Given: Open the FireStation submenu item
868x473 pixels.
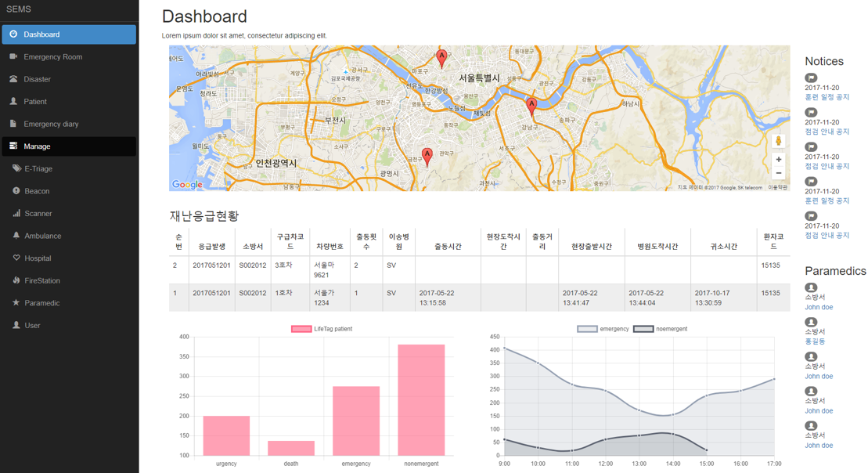Looking at the screenshot, I should point(69,281).
